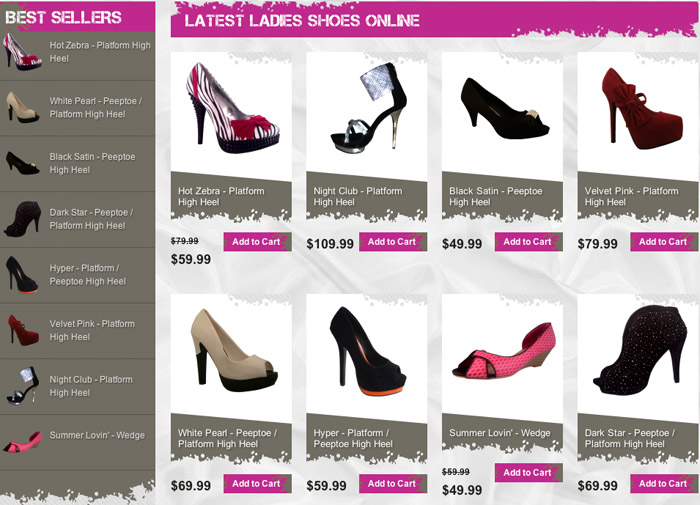The height and width of the screenshot is (505, 700).
Task: Open the Hyper black orange-sole shoe image
Action: click(x=368, y=351)
